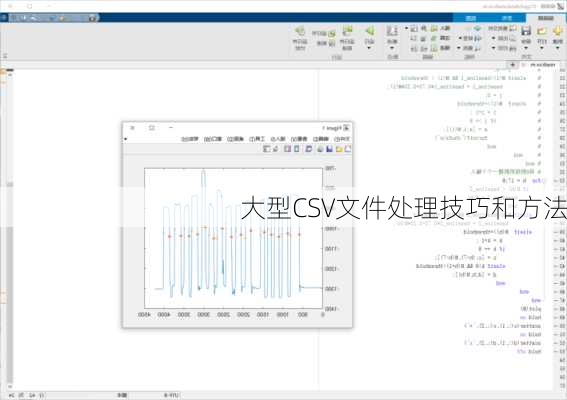Open Help menu in the figure window
The image size is (567, 400).
coord(190,139)
